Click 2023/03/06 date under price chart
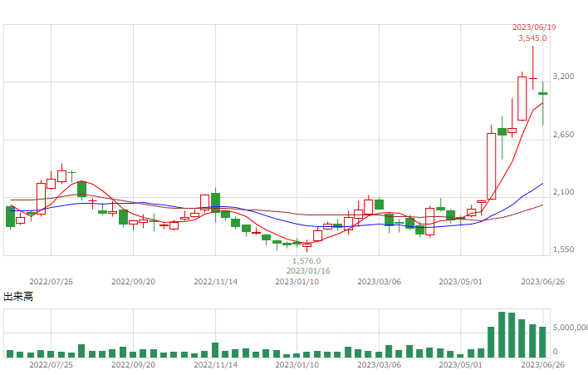The height and width of the screenshot is (375, 588). (x=379, y=282)
